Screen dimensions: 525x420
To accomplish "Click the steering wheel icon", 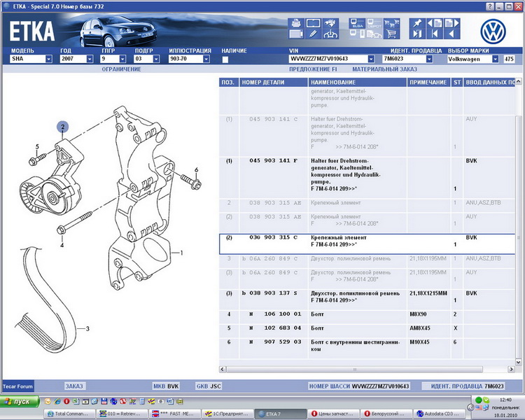I will point(330,34).
